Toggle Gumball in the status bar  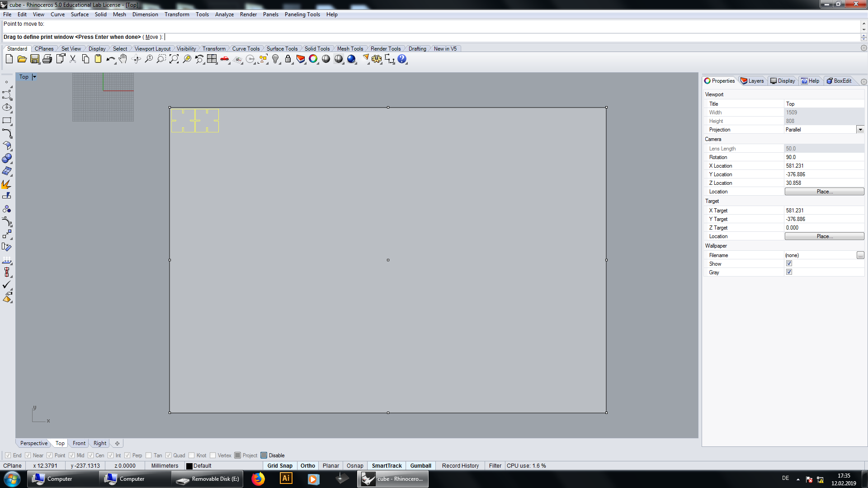pos(420,466)
